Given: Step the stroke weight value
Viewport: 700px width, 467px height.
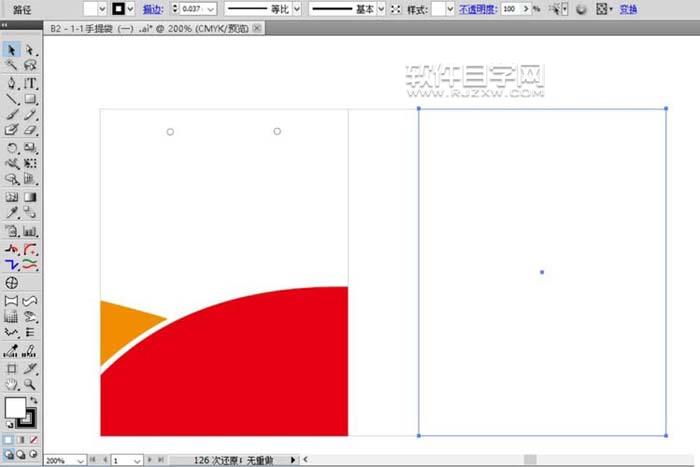Looking at the screenshot, I should point(175,8).
